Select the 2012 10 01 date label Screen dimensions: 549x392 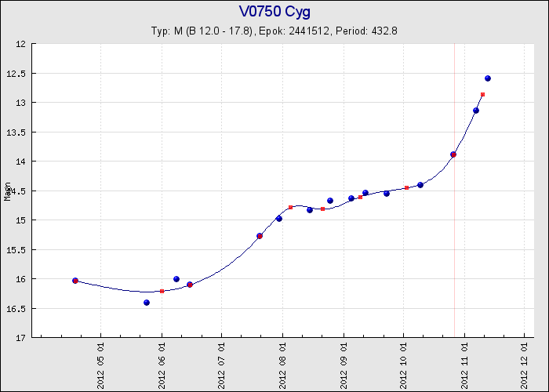point(403,366)
